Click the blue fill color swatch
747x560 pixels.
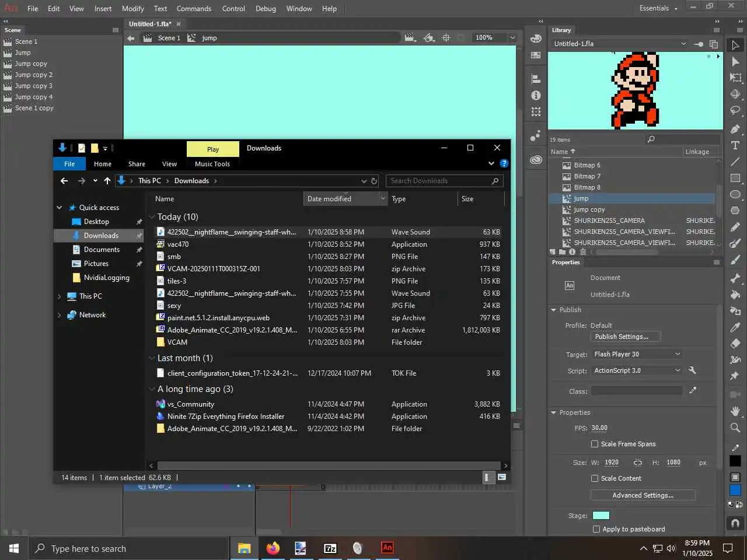pyautogui.click(x=735, y=490)
